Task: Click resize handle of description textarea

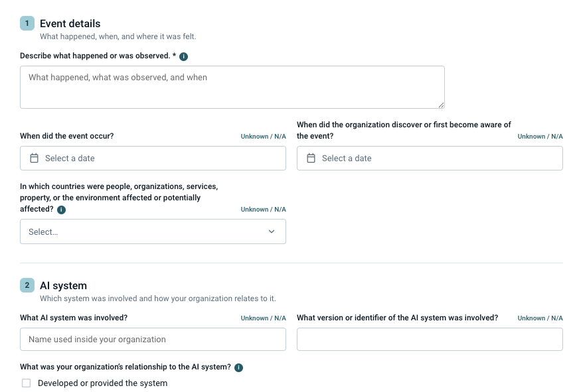Action: tap(441, 105)
